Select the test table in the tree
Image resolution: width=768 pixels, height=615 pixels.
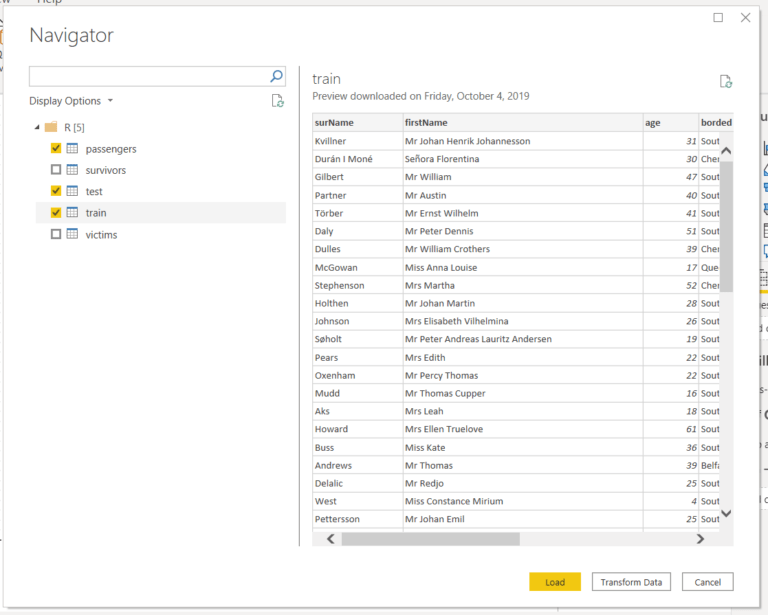point(94,191)
